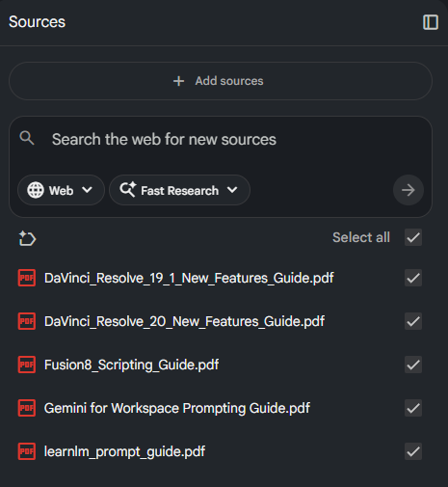Uncheck DaVinci_Resolve_20_New_Features_Guide.pdf checkbox
The height and width of the screenshot is (487, 448).
tap(413, 321)
